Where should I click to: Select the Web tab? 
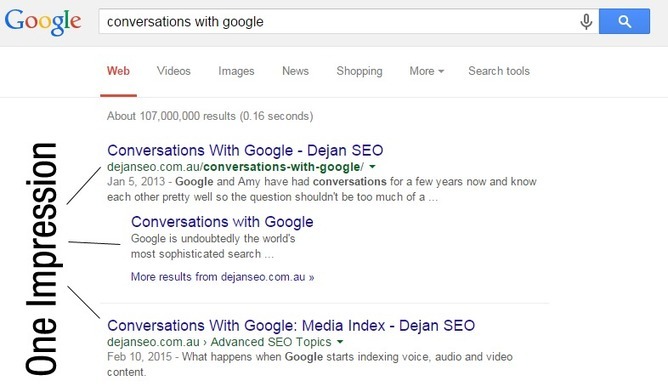tap(118, 71)
